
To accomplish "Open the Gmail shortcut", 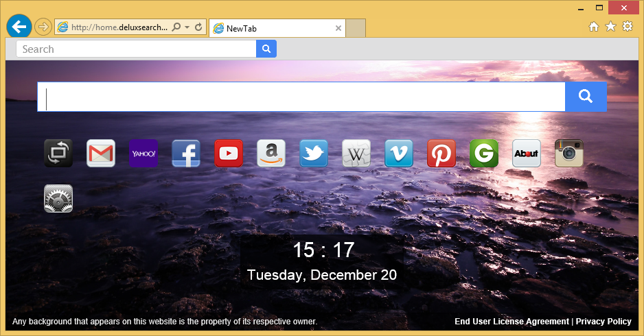I will point(101,153).
